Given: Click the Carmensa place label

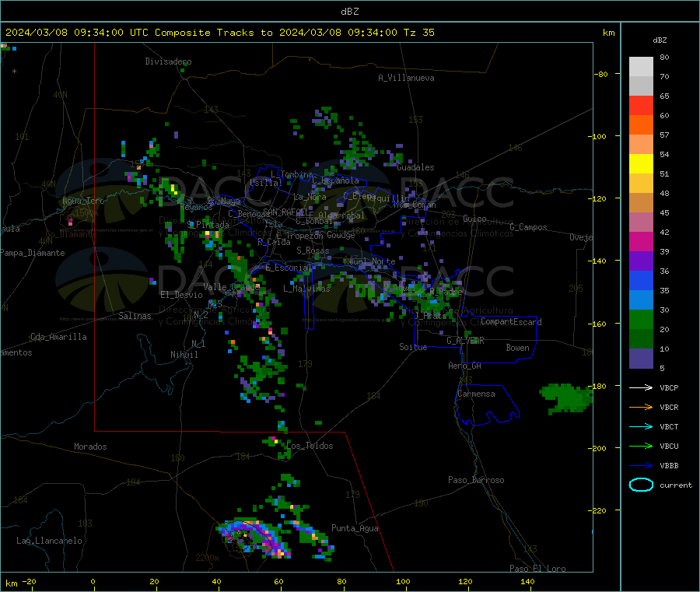Looking at the screenshot, I should click(476, 394).
